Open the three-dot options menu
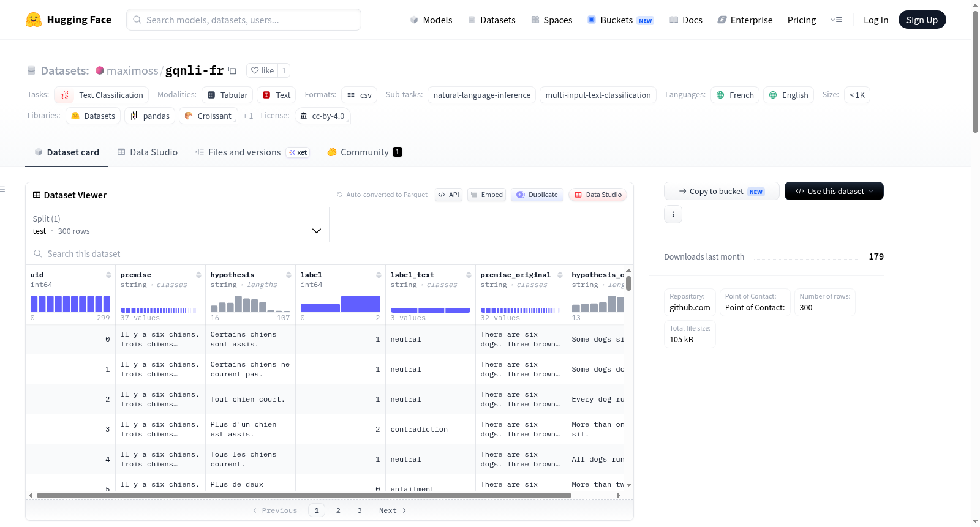 point(673,214)
